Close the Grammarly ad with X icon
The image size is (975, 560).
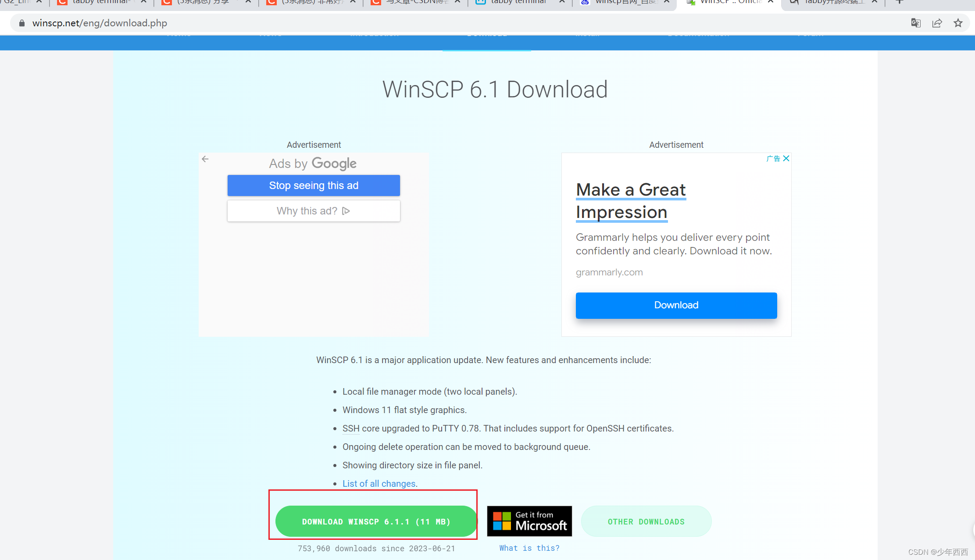point(786,158)
